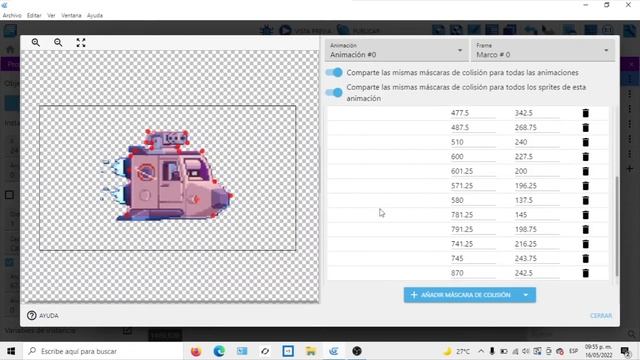This screenshot has width=640, height=360.
Task: Launch Firefox from the taskbar
Action: (196, 351)
